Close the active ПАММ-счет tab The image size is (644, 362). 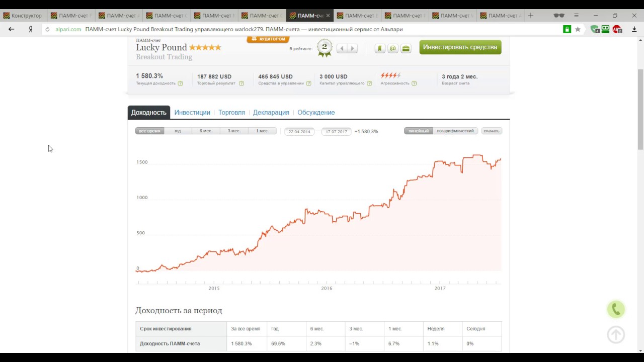328,16
